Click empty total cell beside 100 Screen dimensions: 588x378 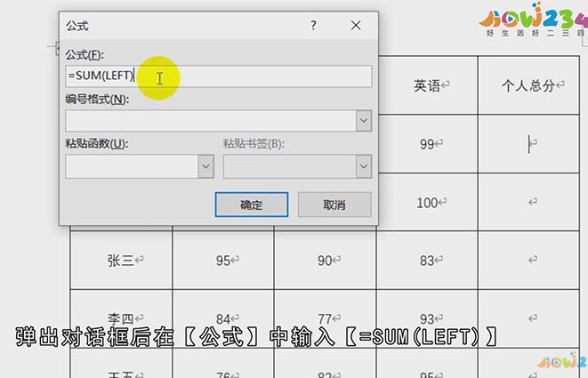528,203
